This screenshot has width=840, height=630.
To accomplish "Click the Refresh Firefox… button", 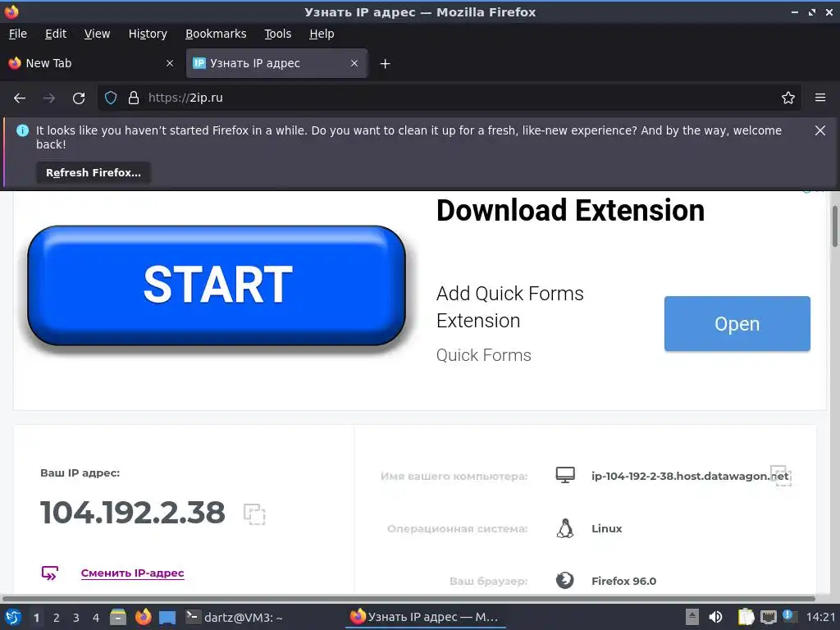I will (x=94, y=173).
